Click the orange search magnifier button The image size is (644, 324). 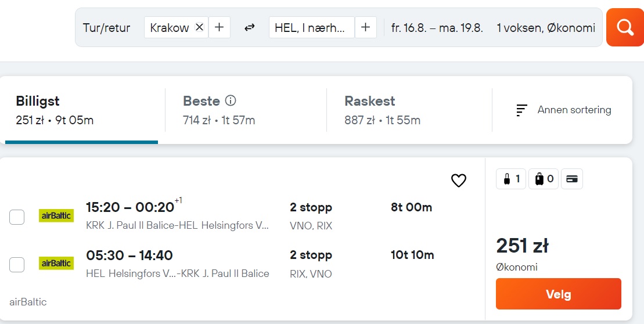(x=625, y=27)
